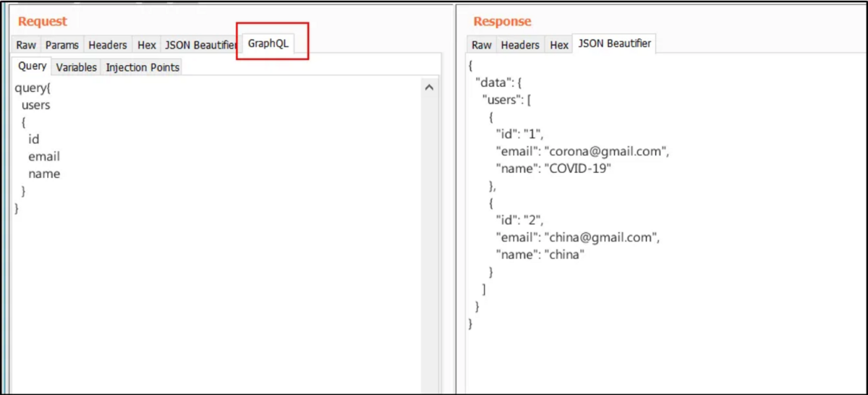Select the Request Hex tab
868x395 pixels.
click(147, 45)
